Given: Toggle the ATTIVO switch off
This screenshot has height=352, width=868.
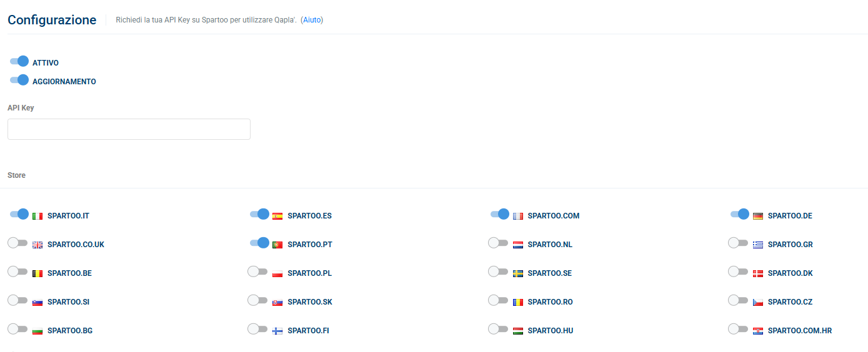Looking at the screenshot, I should click(19, 61).
